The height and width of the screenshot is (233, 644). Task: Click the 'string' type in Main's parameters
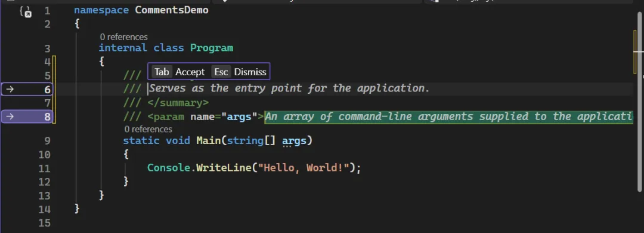(245, 141)
